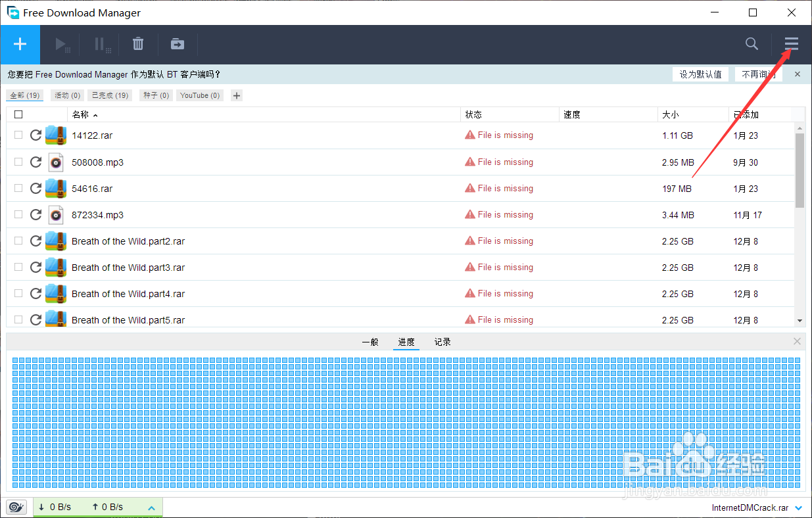Check the box for 54616.rar
The width and height of the screenshot is (812, 518).
point(18,187)
